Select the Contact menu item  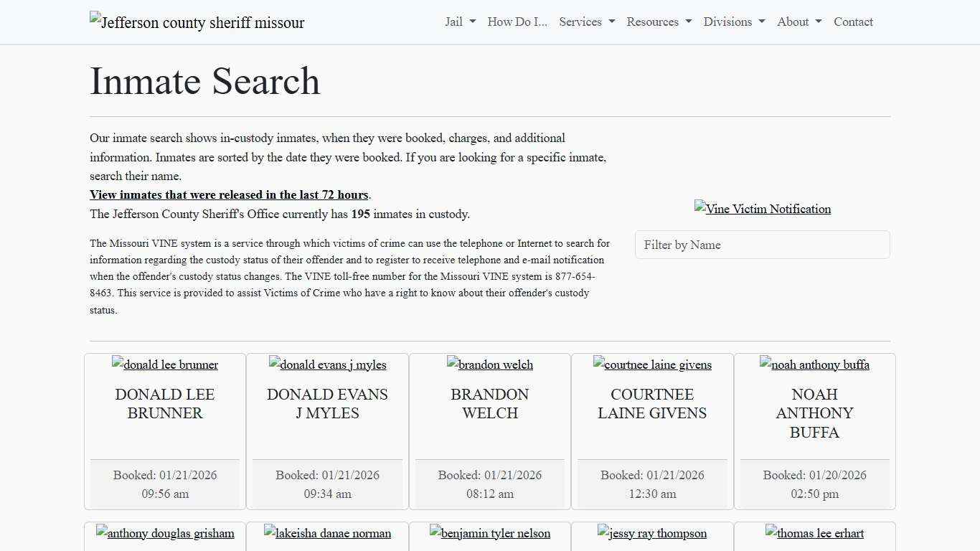pyautogui.click(x=853, y=22)
